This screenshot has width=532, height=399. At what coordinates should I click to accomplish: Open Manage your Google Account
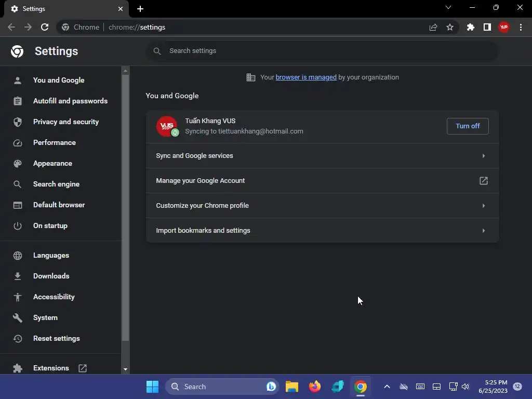pyautogui.click(x=322, y=181)
